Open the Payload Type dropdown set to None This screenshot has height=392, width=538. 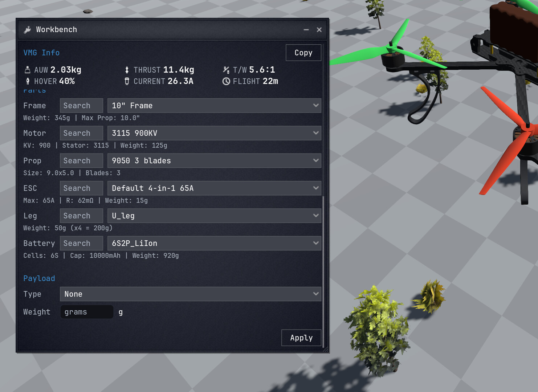(191, 294)
